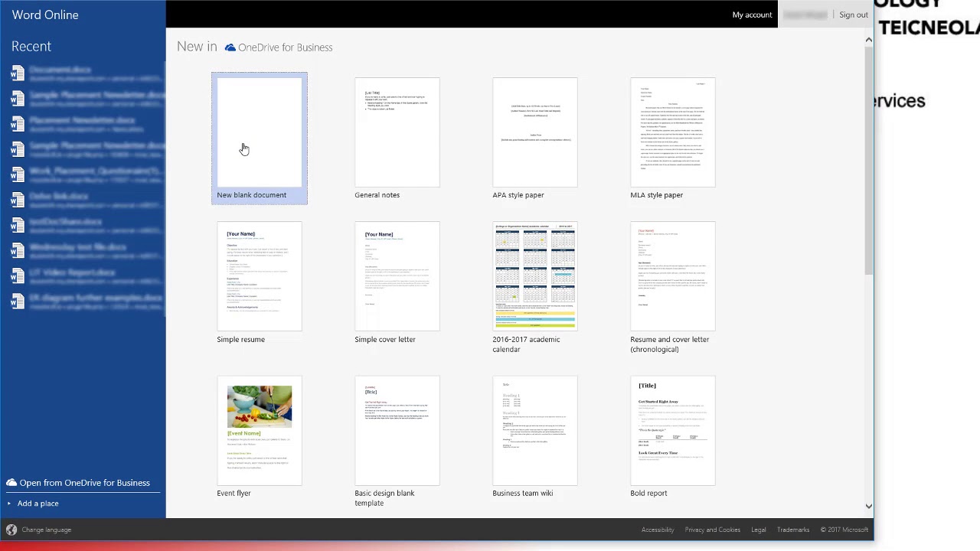Viewport: 980px width, 551px height.
Task: Choose Resume and cover letter (chronological) template
Action: pos(673,277)
